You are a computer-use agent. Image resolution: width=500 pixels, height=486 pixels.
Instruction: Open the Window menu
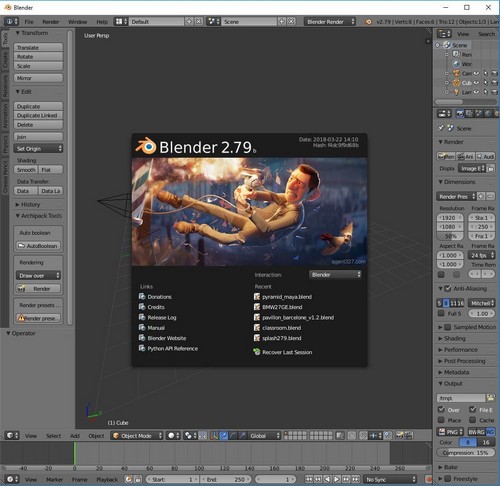(77, 22)
